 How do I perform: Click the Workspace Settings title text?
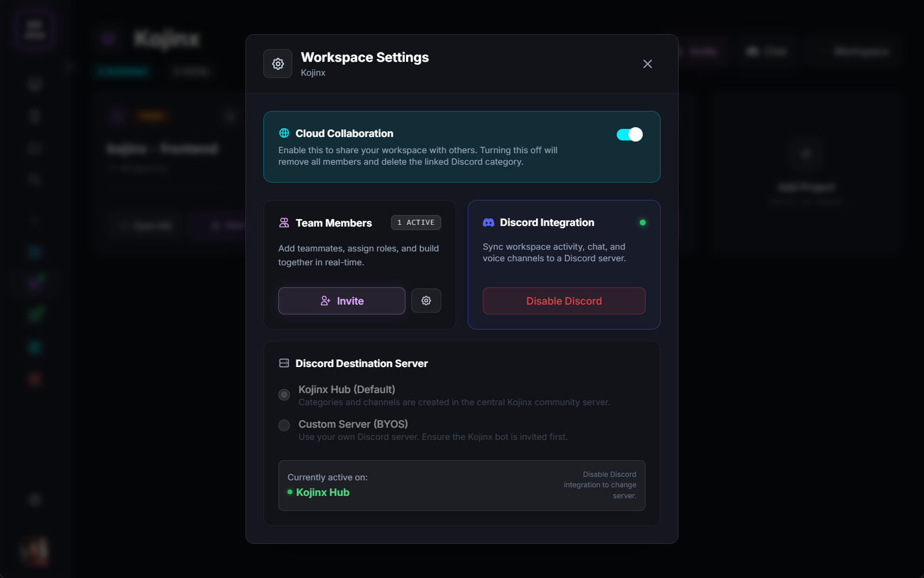365,57
